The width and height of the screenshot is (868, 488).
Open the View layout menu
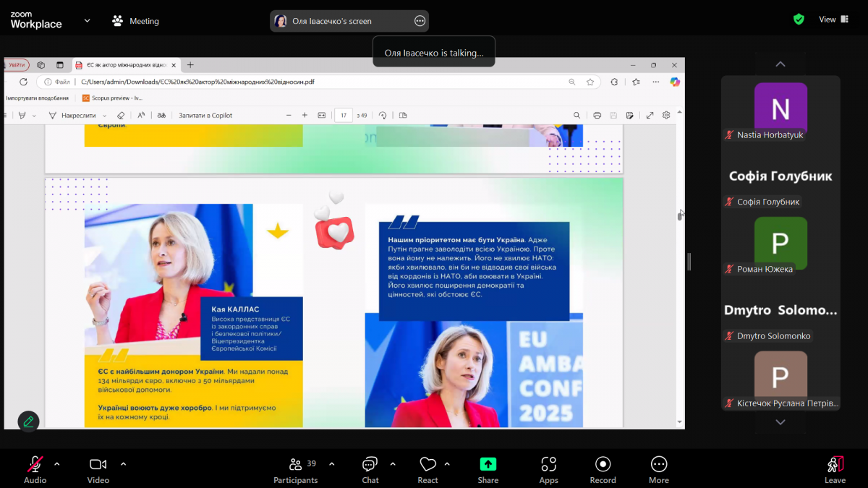(x=833, y=20)
